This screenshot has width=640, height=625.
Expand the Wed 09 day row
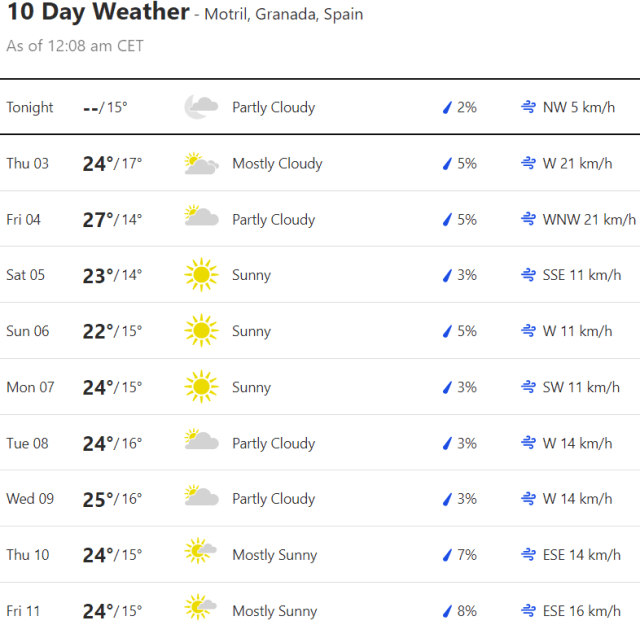pos(320,499)
